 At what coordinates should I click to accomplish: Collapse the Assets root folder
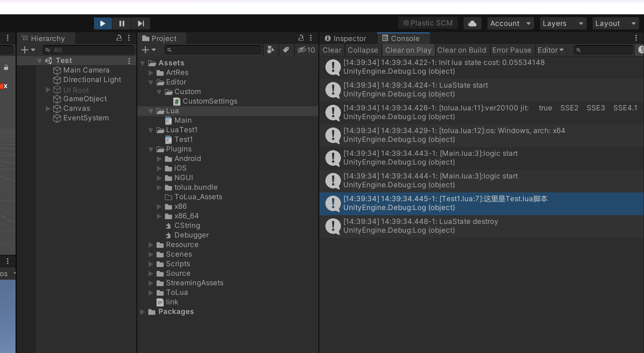(143, 63)
